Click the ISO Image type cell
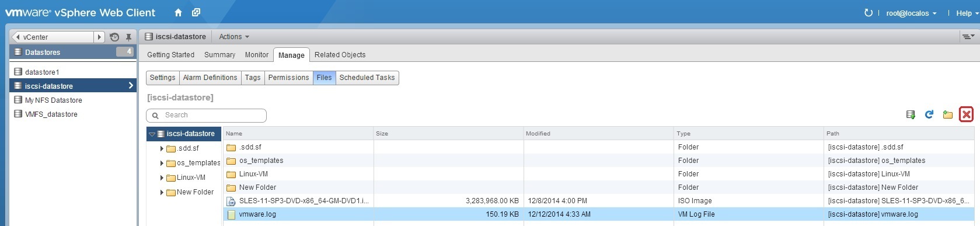Viewport: 980px width, 226px height. [749, 201]
